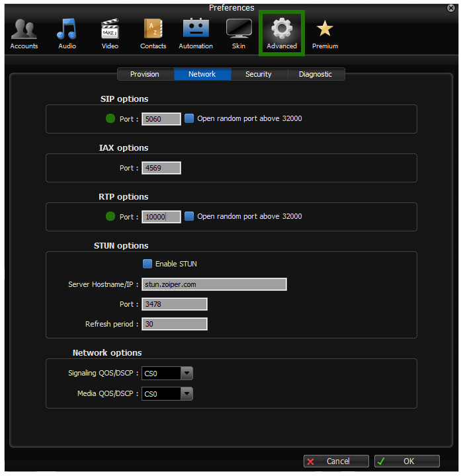This screenshot has height=476, width=463.
Task: Open the Premium star section
Action: tap(325, 33)
